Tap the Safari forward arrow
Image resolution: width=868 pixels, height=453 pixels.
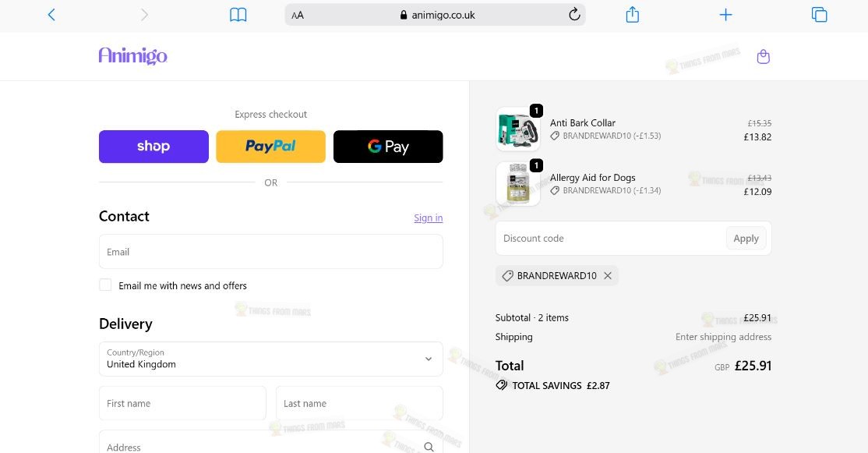click(144, 15)
